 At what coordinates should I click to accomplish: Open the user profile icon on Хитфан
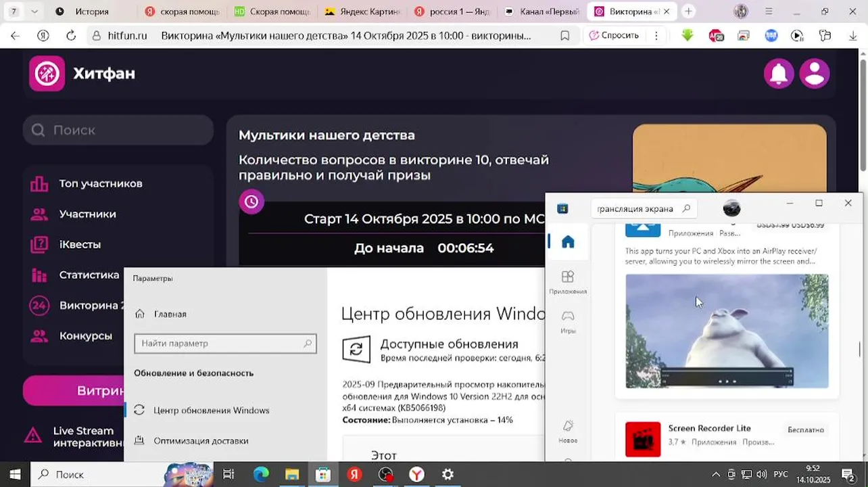click(x=815, y=73)
